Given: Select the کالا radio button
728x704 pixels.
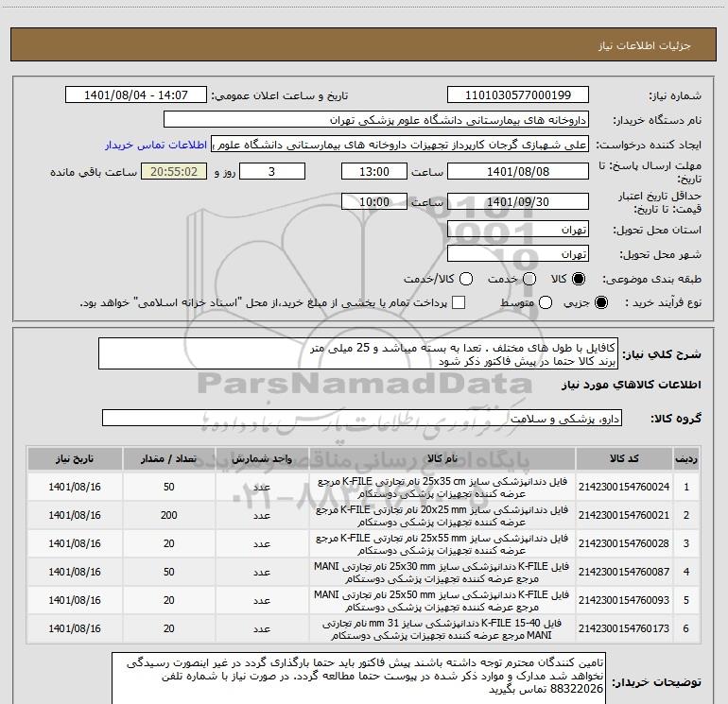Looking at the screenshot, I should click(579, 279).
